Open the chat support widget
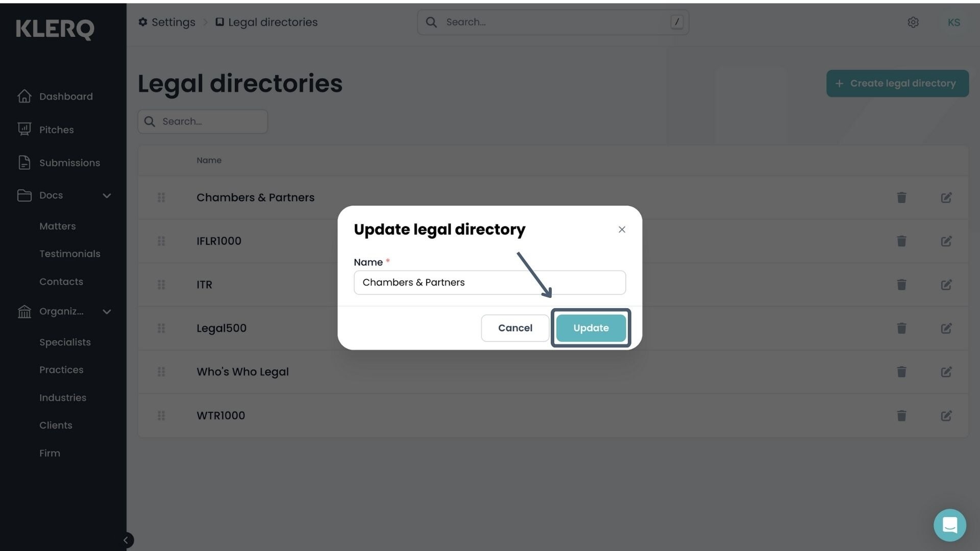This screenshot has height=551, width=980. 949,525
